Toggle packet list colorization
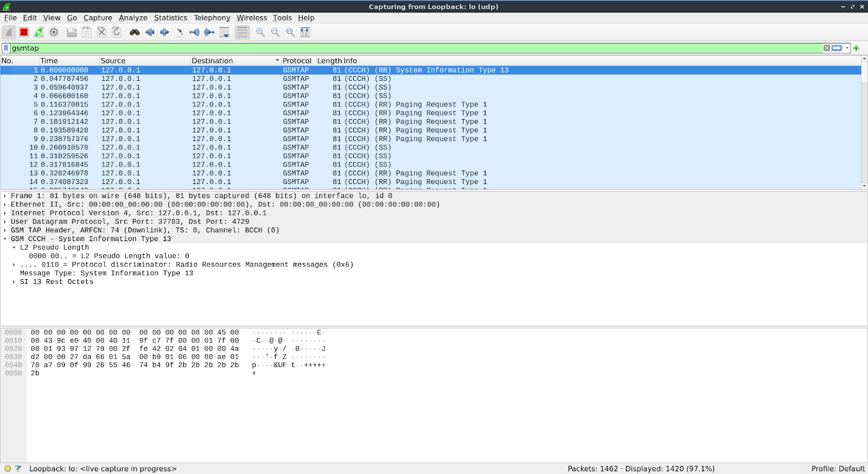 (242, 33)
